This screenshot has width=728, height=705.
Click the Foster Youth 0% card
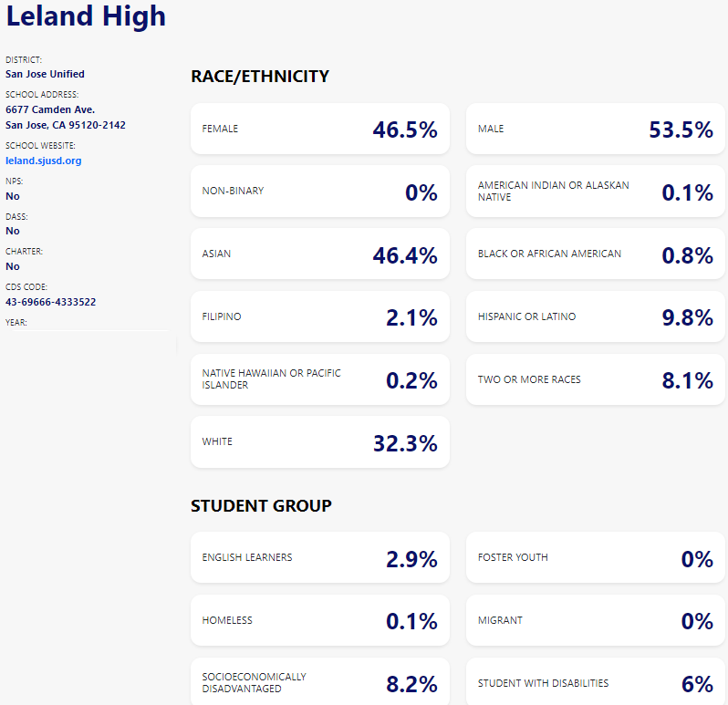coord(595,558)
